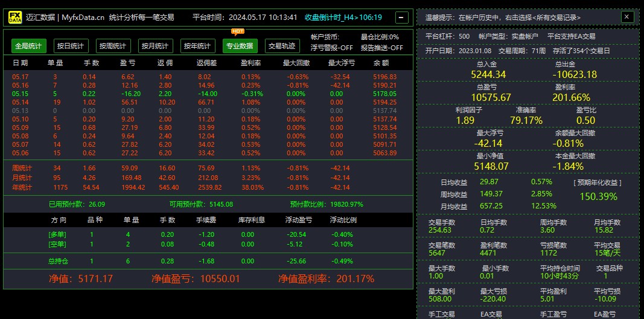Click the 月统计 summary row label
Viewport: 644px width, 319px height.
[x=22, y=178]
